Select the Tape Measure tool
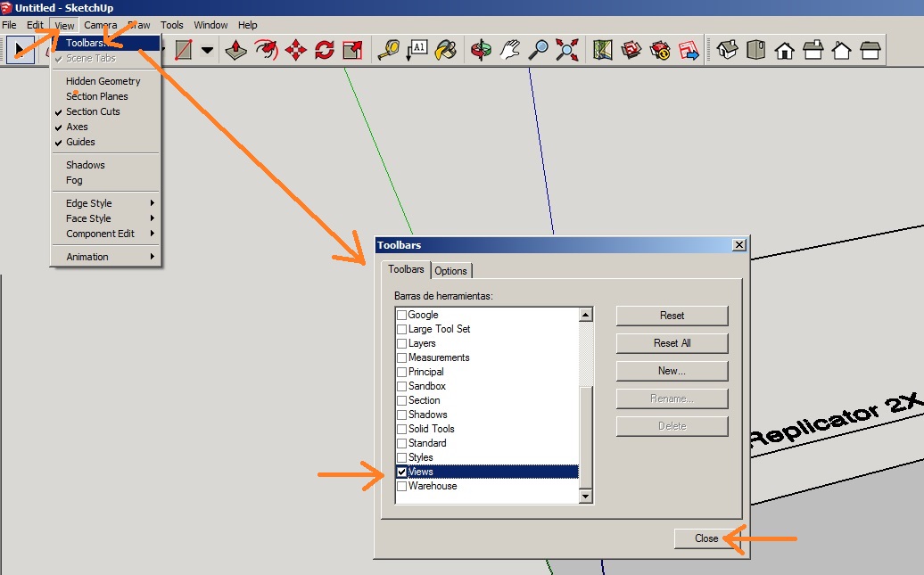Viewport: 924px width, 575px height. tap(388, 50)
